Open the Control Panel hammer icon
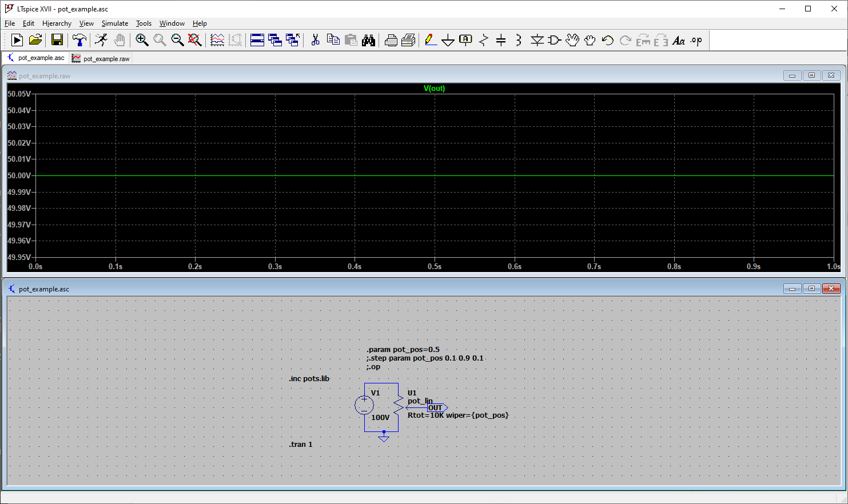Image resolution: width=848 pixels, height=504 pixels. (x=79, y=40)
